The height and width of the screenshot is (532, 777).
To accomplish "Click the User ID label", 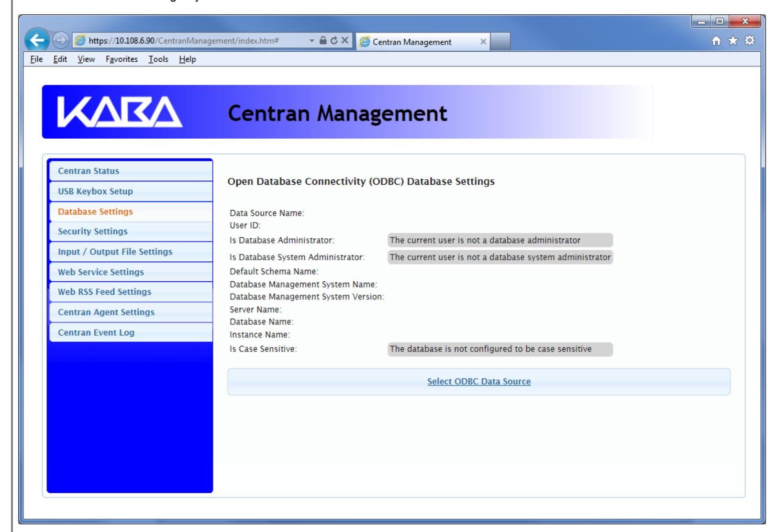I will point(245,225).
